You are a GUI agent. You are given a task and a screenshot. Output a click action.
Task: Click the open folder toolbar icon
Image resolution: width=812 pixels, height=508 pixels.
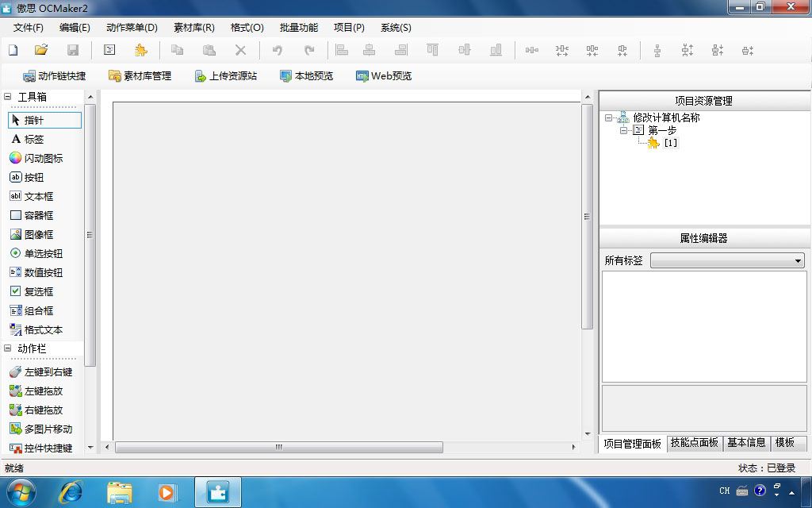(41, 50)
